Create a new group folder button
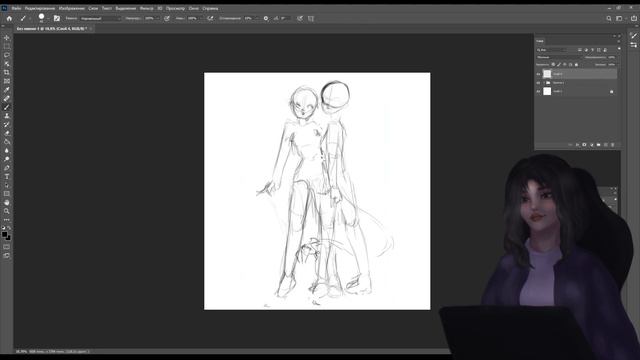Image resolution: width=640 pixels, height=360 pixels. (598, 144)
